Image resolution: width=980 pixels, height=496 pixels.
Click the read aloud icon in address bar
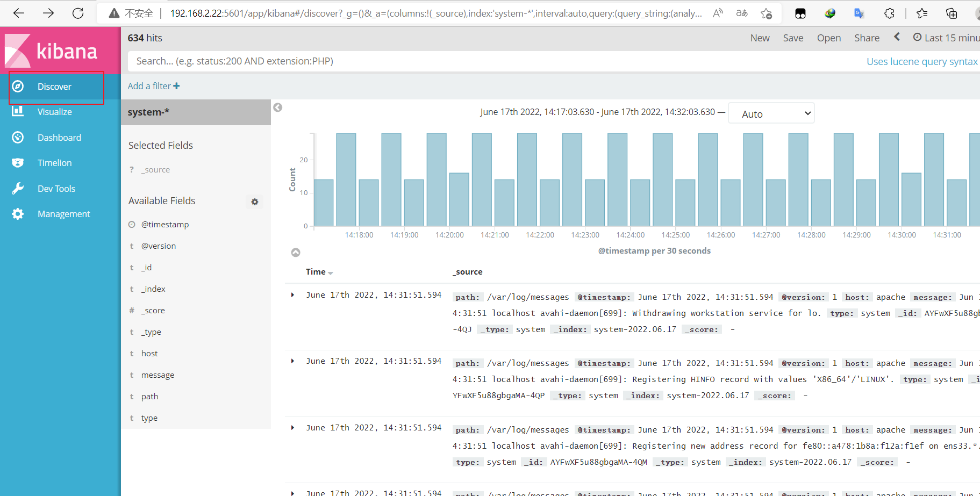click(x=718, y=13)
